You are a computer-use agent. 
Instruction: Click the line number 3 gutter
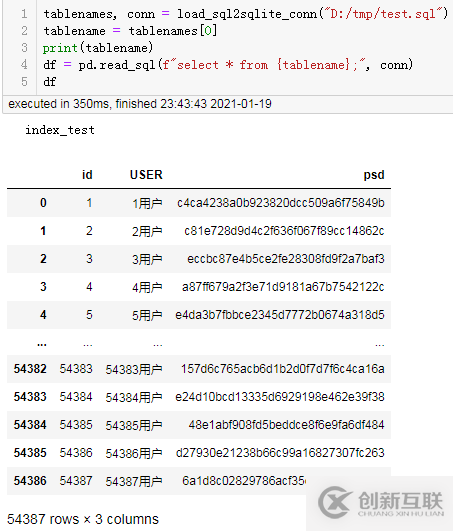(x=24, y=48)
